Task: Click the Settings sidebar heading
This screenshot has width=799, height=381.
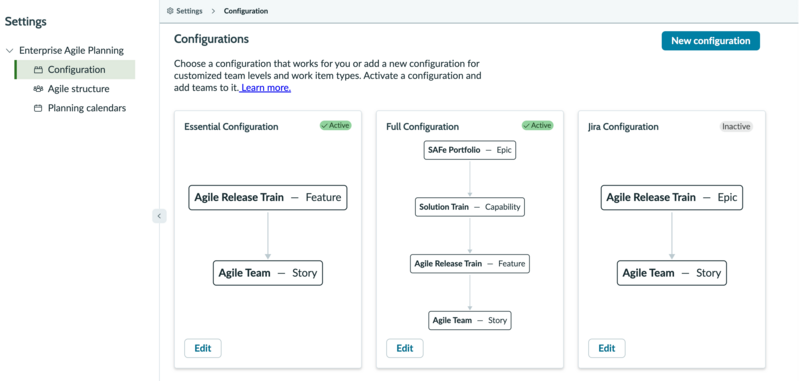Action: point(26,22)
